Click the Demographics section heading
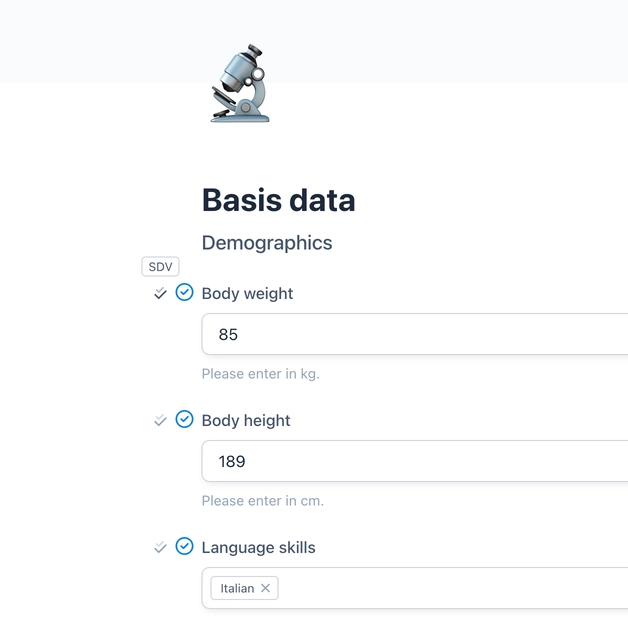 pyautogui.click(x=267, y=243)
